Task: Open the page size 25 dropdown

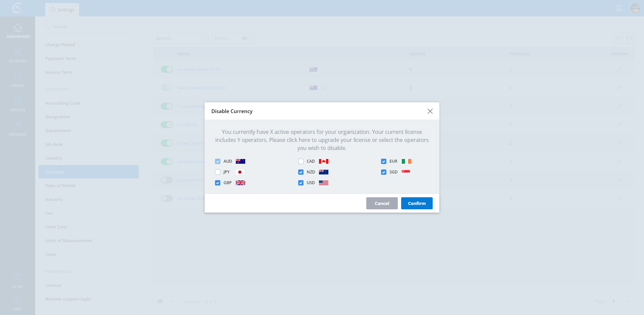Action: click(166, 301)
